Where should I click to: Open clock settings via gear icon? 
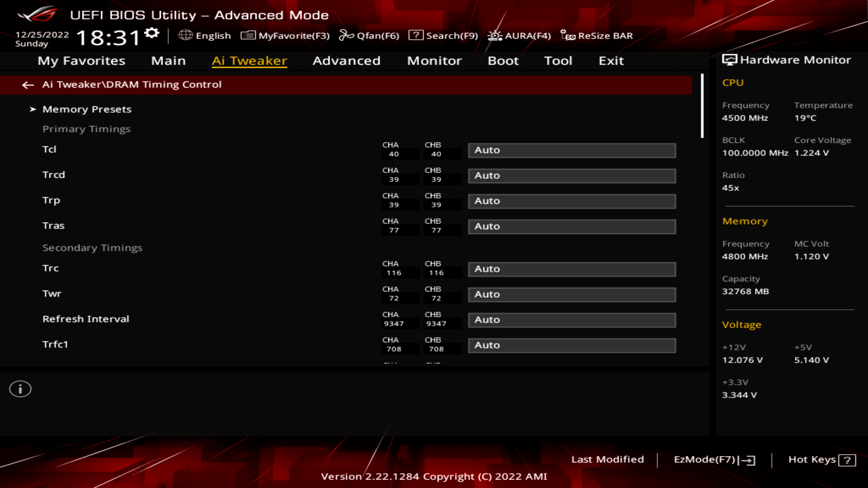pyautogui.click(x=151, y=33)
